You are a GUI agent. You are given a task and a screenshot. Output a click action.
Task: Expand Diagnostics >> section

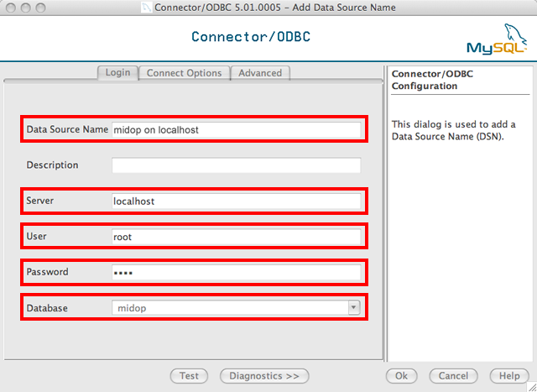pyautogui.click(x=264, y=376)
